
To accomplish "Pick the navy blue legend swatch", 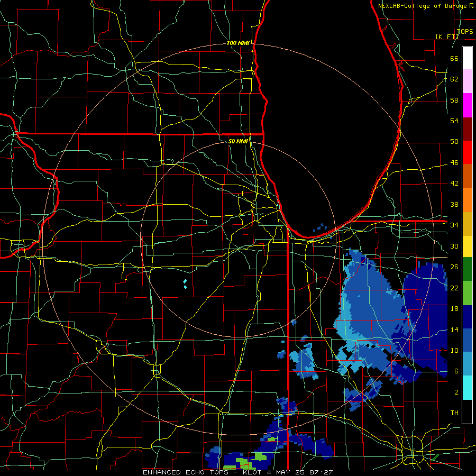I will click(x=467, y=317).
